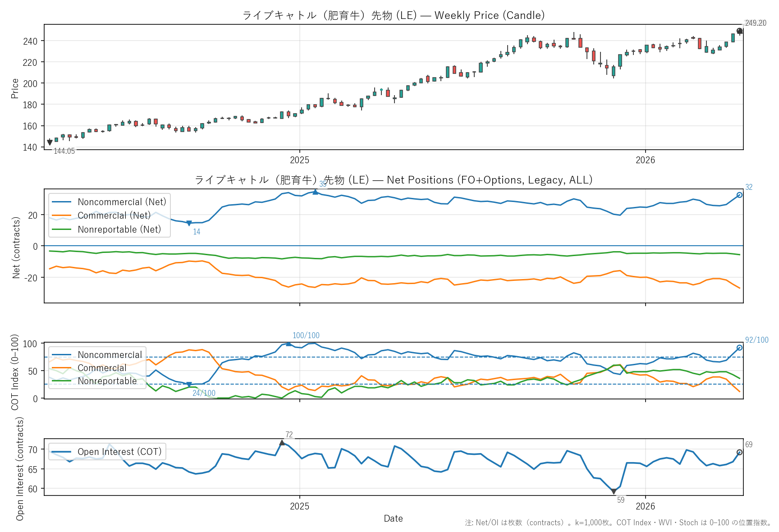Image resolution: width=779 pixels, height=532 pixels.
Task: Select the Noncommercial net peak triangle marked 35
Action: click(x=315, y=192)
